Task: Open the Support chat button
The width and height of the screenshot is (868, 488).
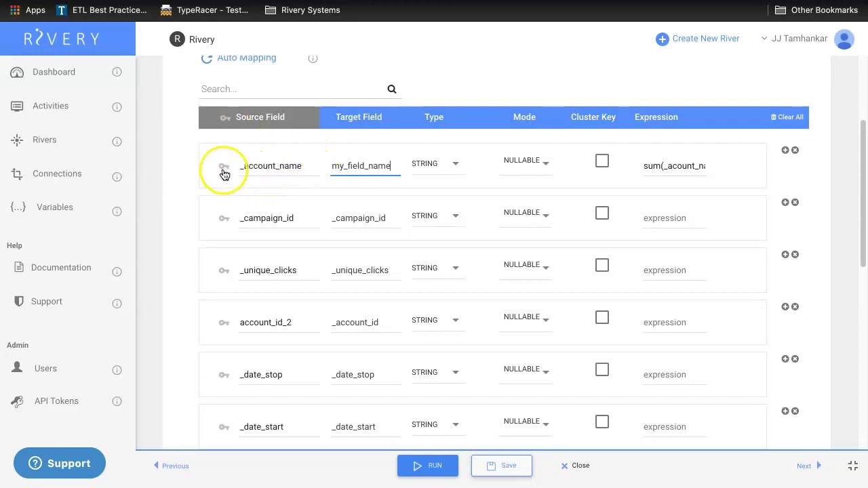Action: pos(60,464)
